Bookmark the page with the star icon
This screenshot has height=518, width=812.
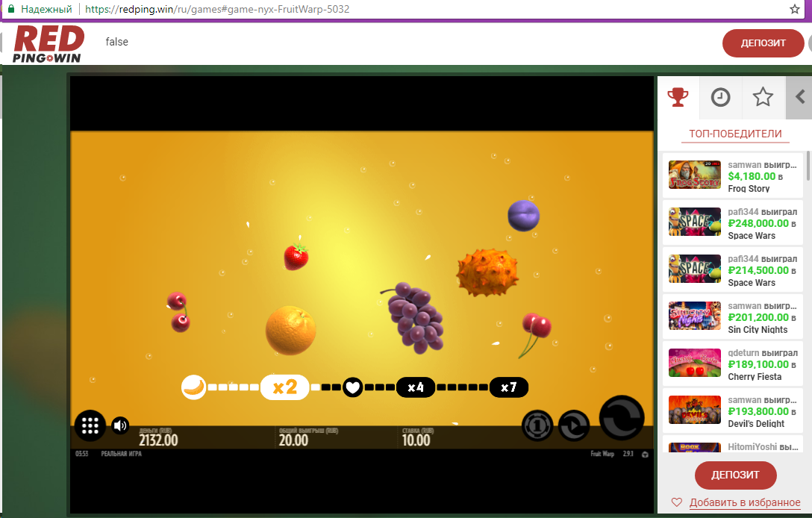794,9
